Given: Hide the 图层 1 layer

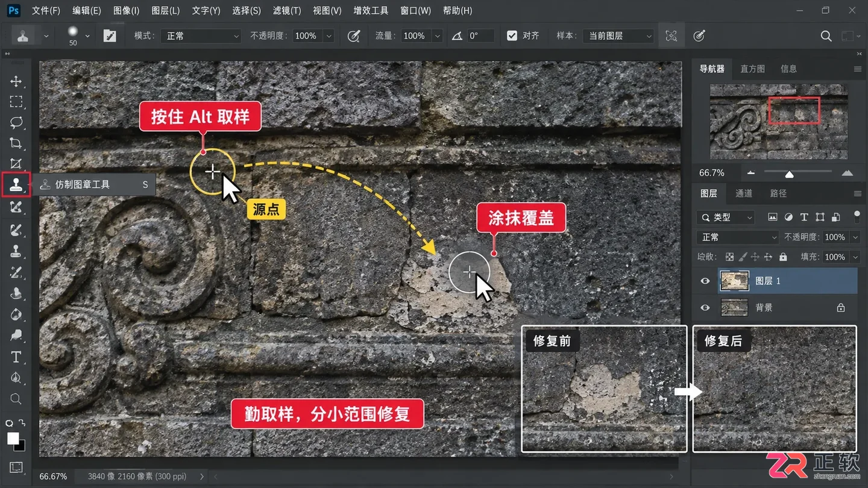Looking at the screenshot, I should pyautogui.click(x=705, y=281).
